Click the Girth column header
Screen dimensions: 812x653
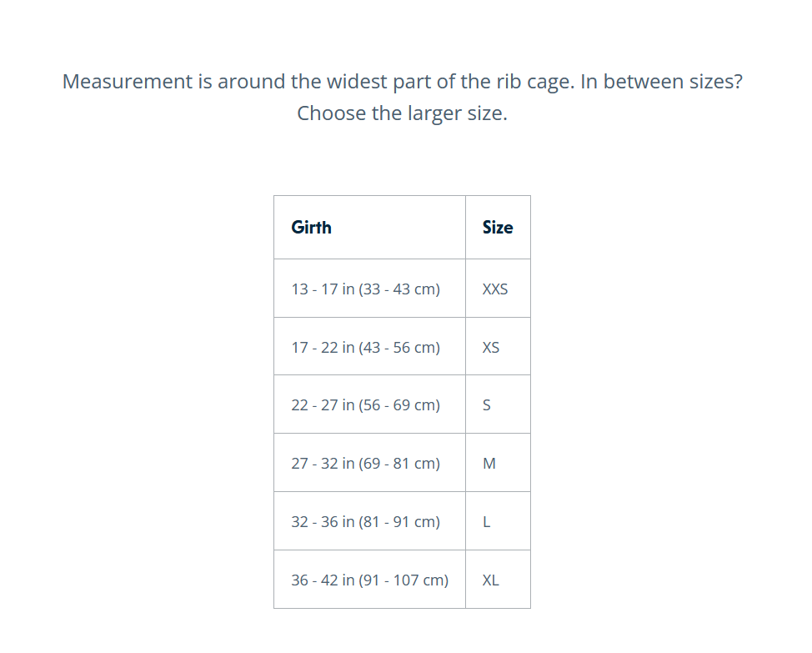click(x=369, y=228)
